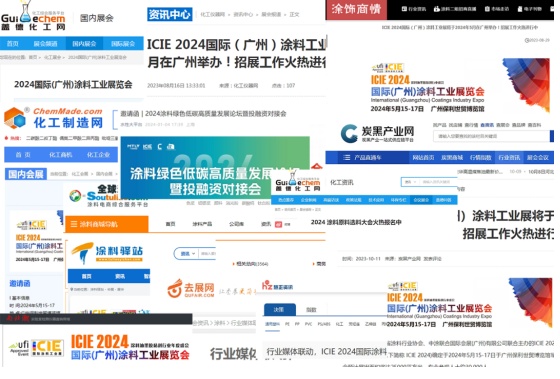
Task: Expand the small dropdown beside the Guidechem 化工资讯 search
Action: click(410, 182)
